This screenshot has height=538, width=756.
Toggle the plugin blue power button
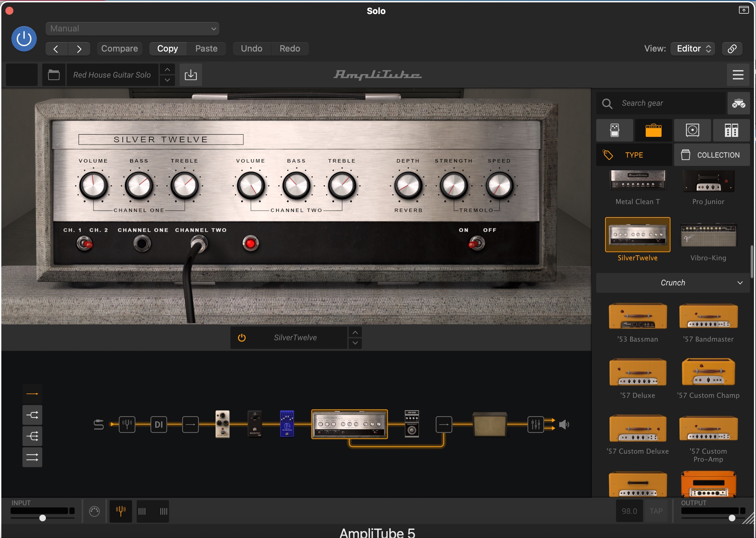[24, 39]
